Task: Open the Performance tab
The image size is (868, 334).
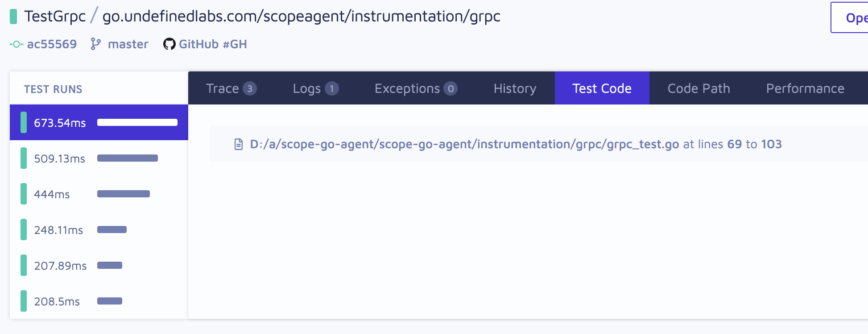Action: [805, 88]
